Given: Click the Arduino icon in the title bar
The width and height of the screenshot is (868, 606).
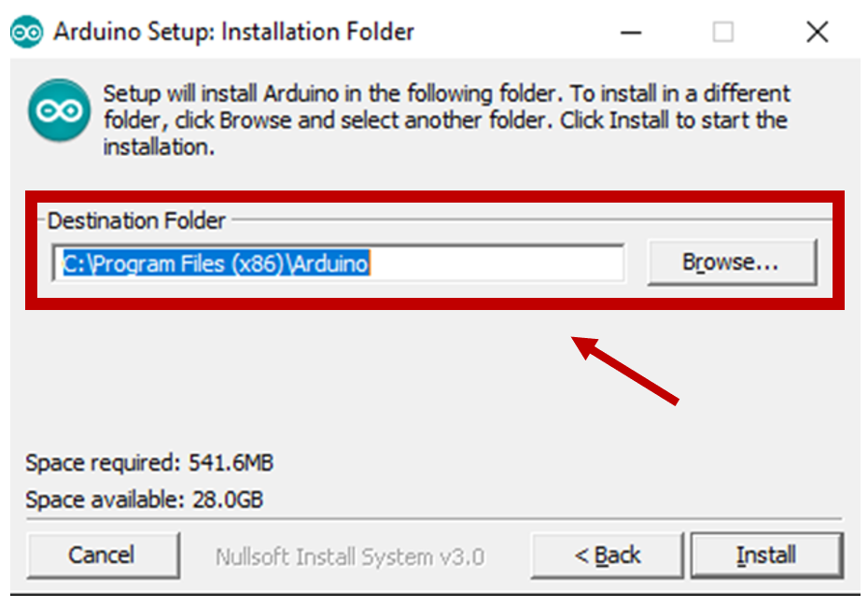Looking at the screenshot, I should pyautogui.click(x=26, y=32).
